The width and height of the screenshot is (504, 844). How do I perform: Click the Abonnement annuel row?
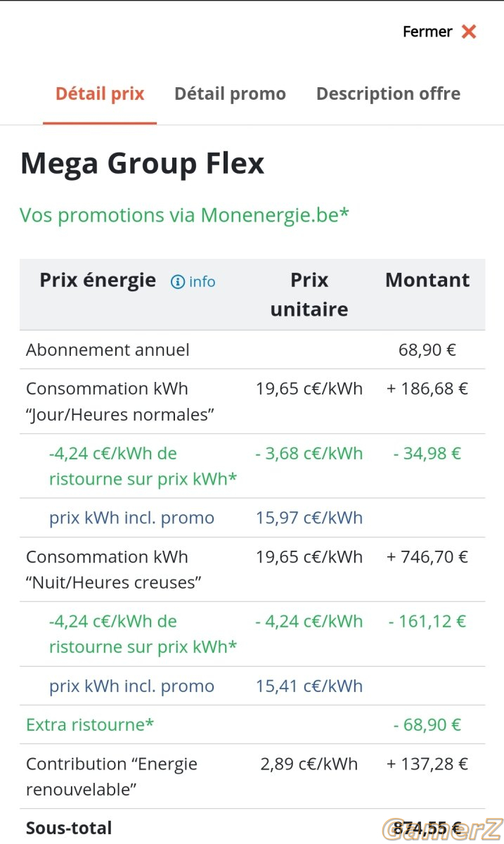[x=252, y=350]
